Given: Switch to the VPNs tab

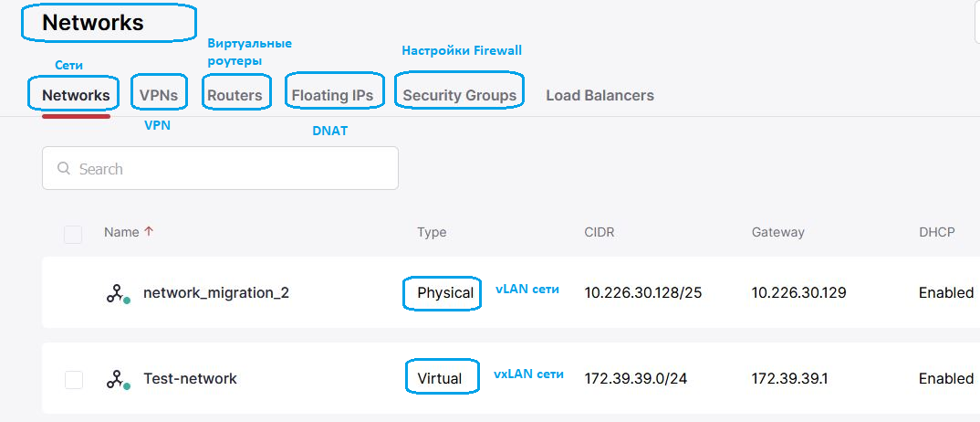Looking at the screenshot, I should point(158,95).
